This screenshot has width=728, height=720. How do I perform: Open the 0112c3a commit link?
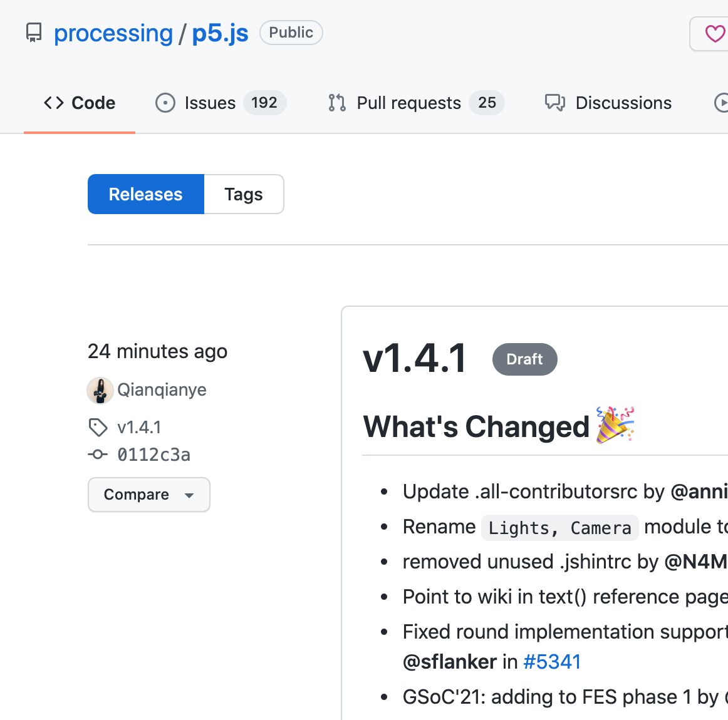153,455
